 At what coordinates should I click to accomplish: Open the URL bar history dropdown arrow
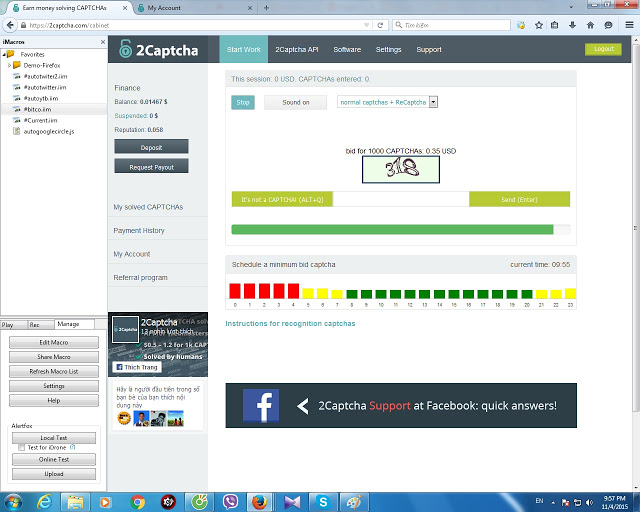(366, 25)
